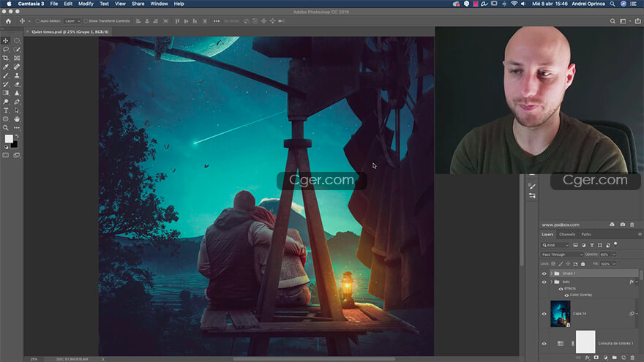Select the Brush tool

pyautogui.click(x=6, y=75)
